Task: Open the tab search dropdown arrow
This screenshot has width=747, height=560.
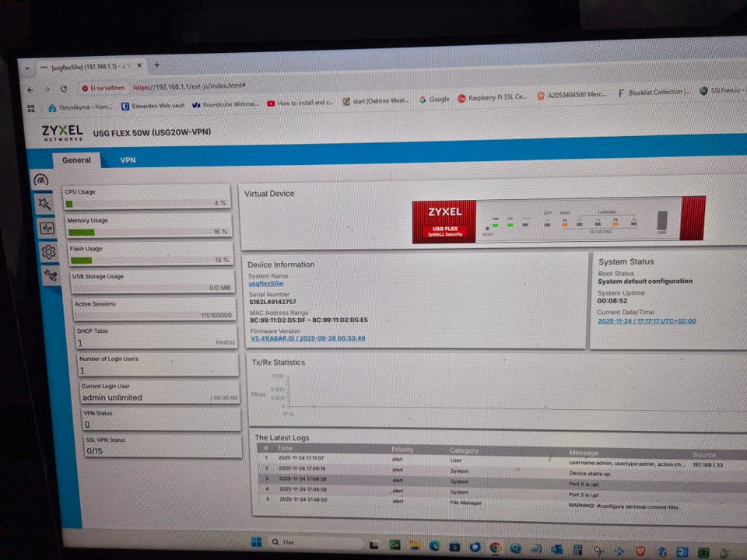Action: click(27, 68)
